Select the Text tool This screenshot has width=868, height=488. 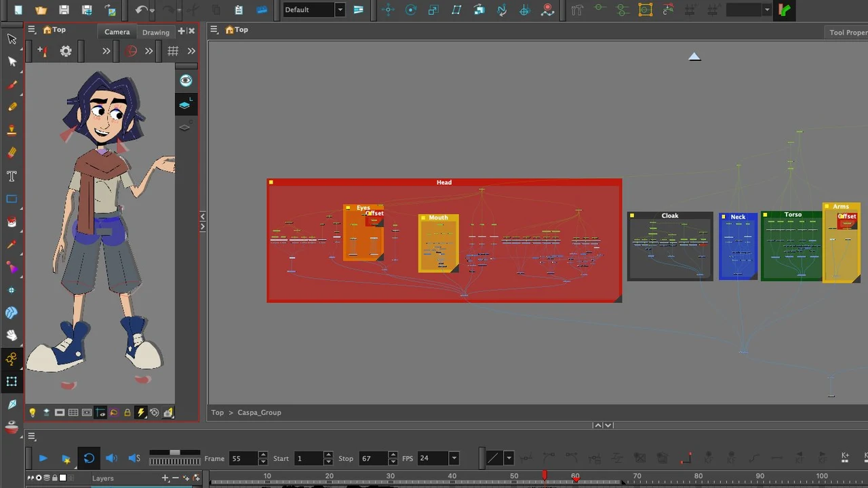[12, 176]
